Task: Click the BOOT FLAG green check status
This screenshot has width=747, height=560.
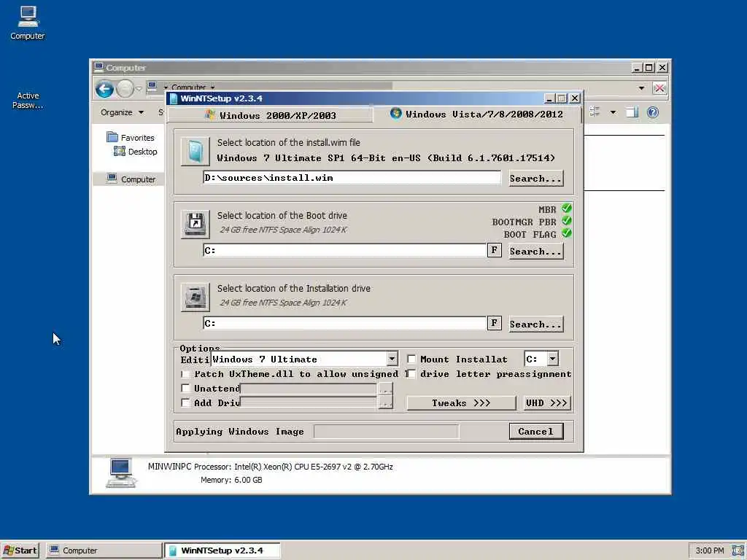Action: coord(566,233)
